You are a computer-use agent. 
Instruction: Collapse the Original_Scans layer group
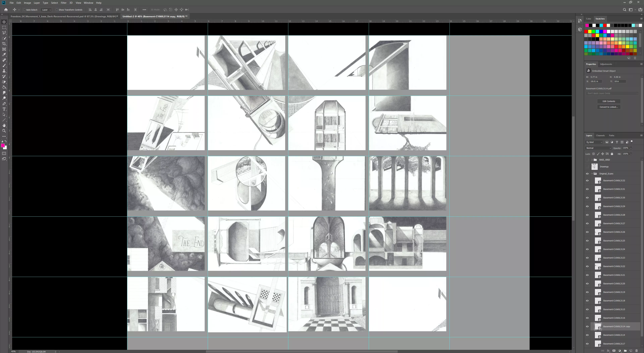point(592,174)
